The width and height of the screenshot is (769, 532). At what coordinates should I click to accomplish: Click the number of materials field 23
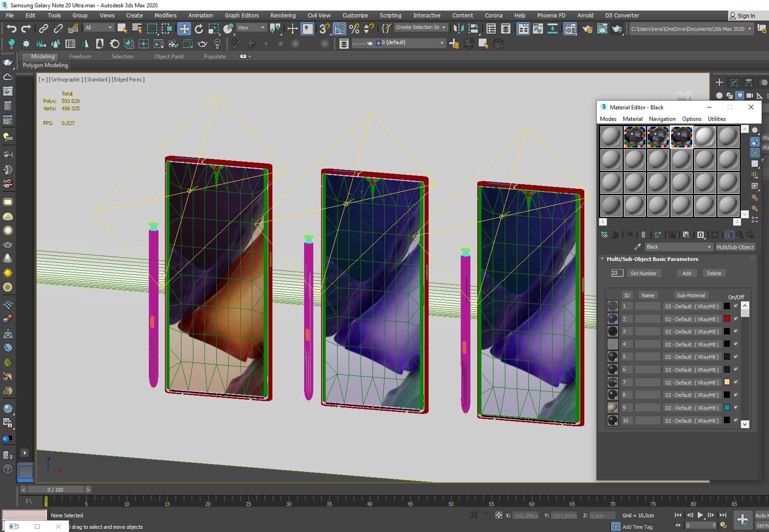coord(617,273)
